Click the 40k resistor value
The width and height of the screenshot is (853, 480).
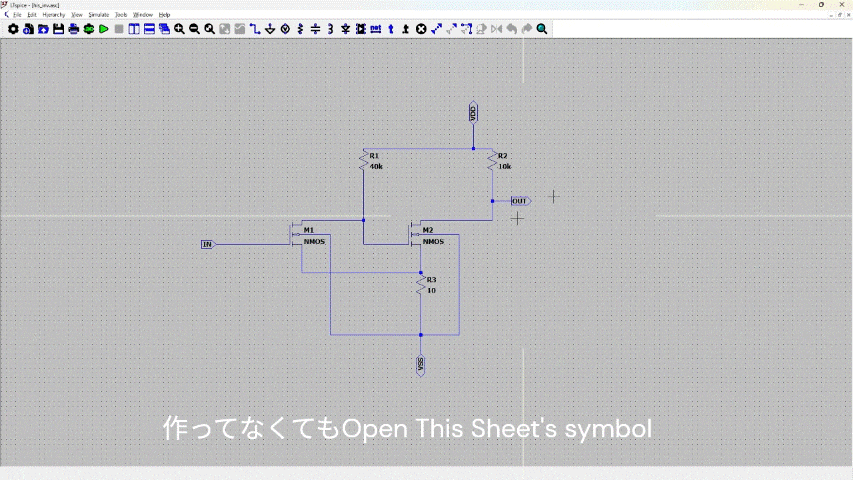tap(376, 167)
